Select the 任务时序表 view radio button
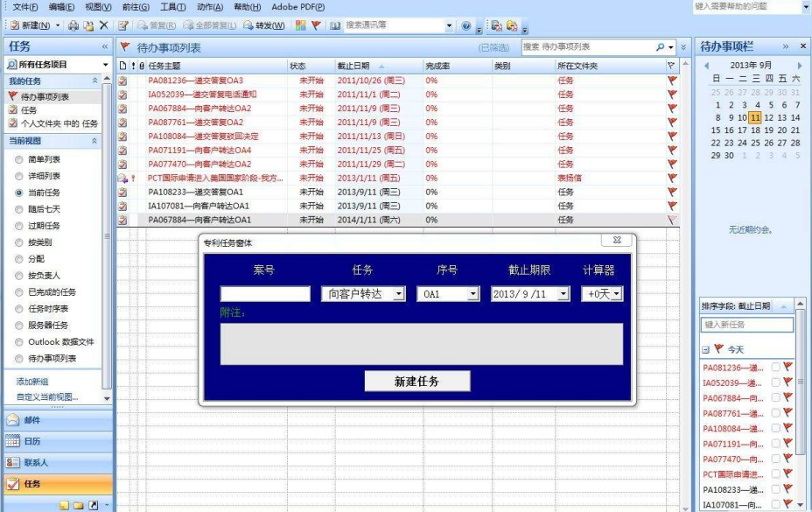The height and width of the screenshot is (512, 812). tap(19, 309)
